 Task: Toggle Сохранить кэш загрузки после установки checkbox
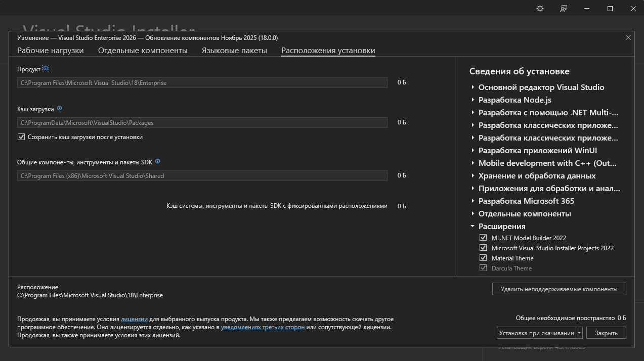click(21, 137)
